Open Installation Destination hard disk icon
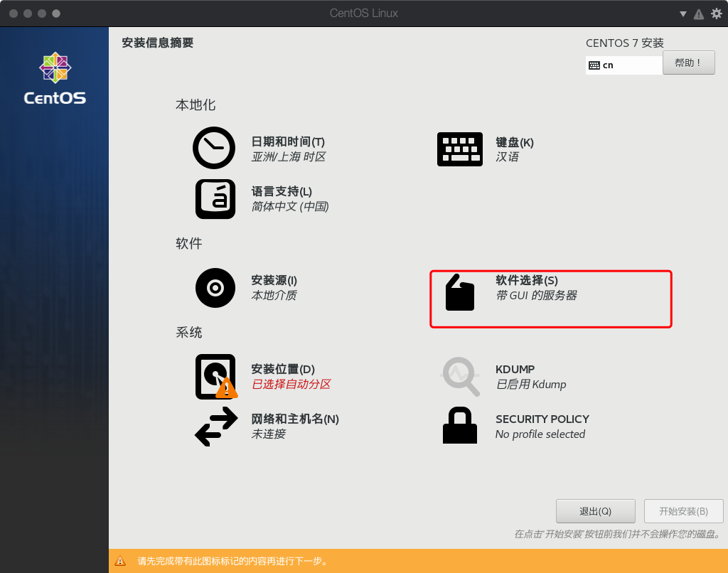 click(215, 375)
